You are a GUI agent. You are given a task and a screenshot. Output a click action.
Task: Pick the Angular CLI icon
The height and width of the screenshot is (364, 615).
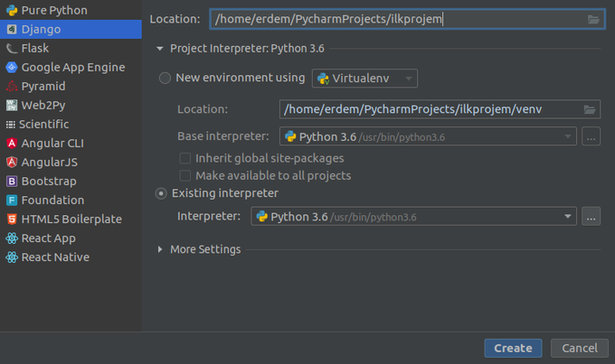coord(12,143)
